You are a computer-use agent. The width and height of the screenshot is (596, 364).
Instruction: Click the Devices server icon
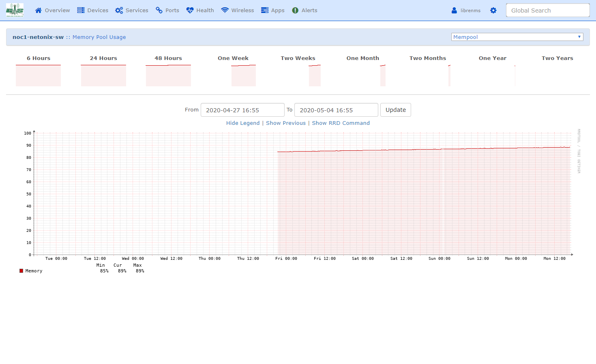(x=81, y=11)
